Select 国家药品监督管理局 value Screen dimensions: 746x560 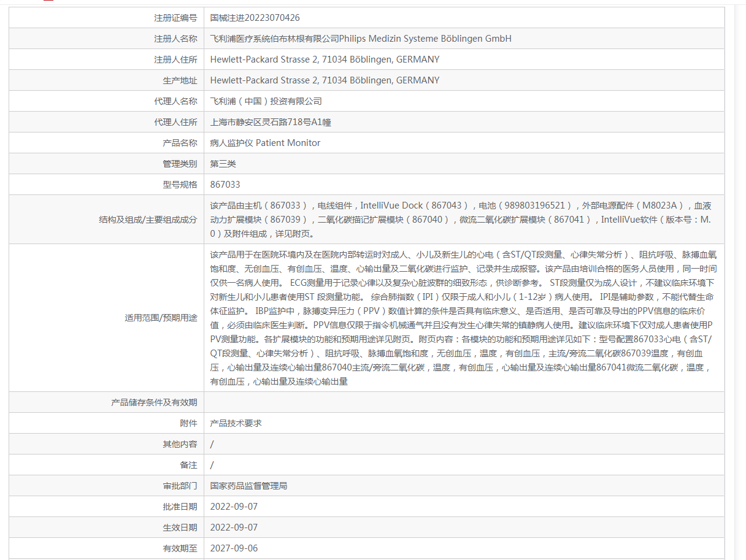coord(248,486)
